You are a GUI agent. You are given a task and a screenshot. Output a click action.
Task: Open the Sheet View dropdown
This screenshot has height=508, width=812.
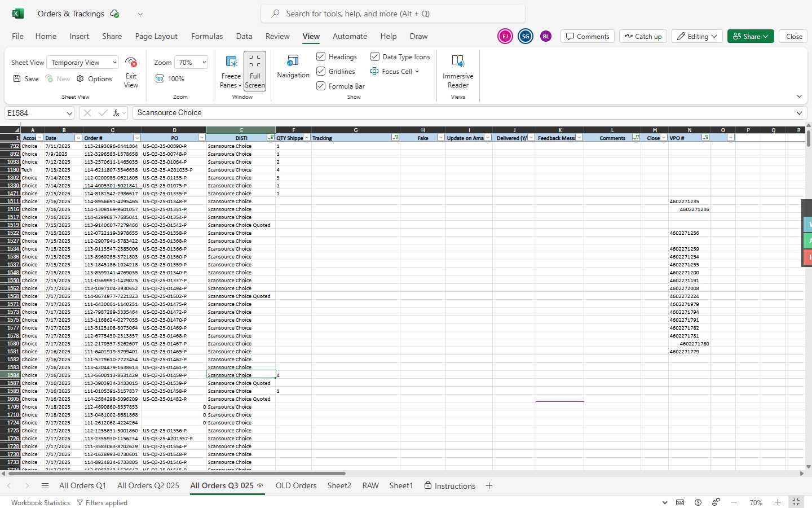pos(82,63)
